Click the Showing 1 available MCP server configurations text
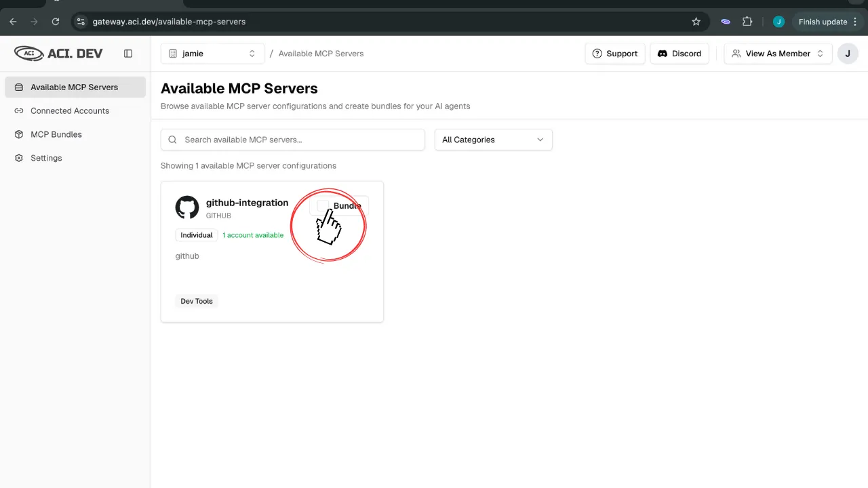 click(248, 165)
